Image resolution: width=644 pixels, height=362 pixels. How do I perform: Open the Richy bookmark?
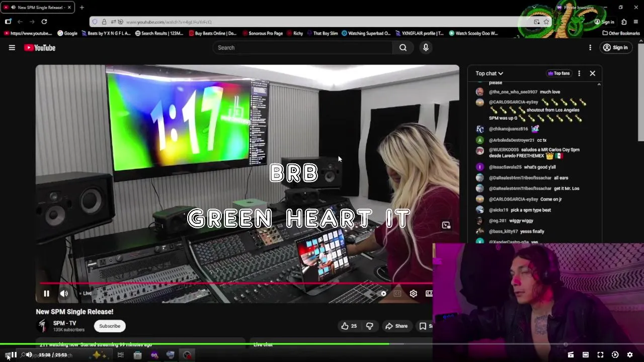pos(295,33)
